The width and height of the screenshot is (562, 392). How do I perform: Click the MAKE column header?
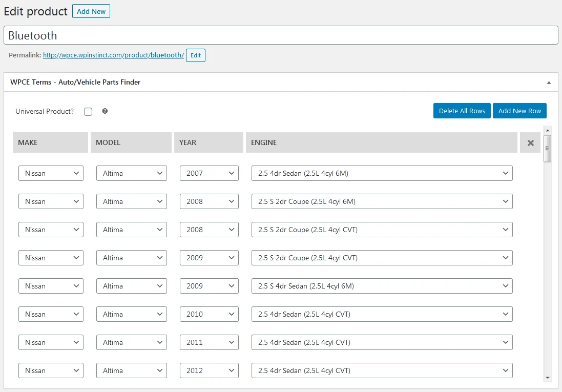50,142
